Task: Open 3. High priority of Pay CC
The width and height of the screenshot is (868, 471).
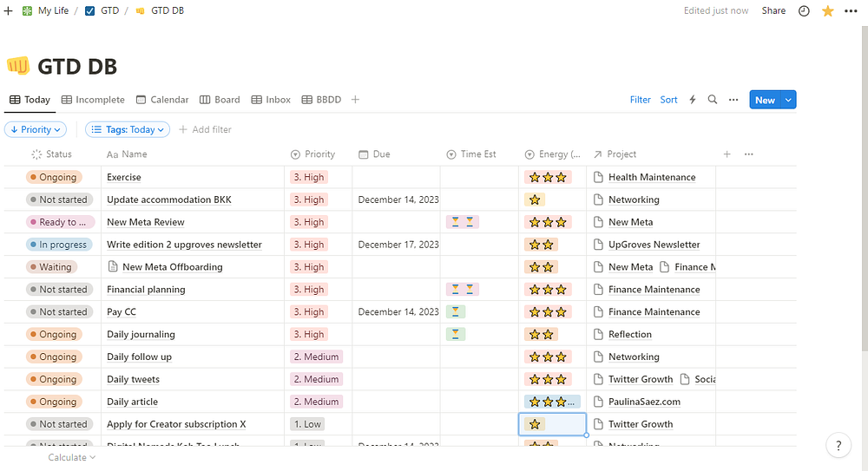Action: 309,311
